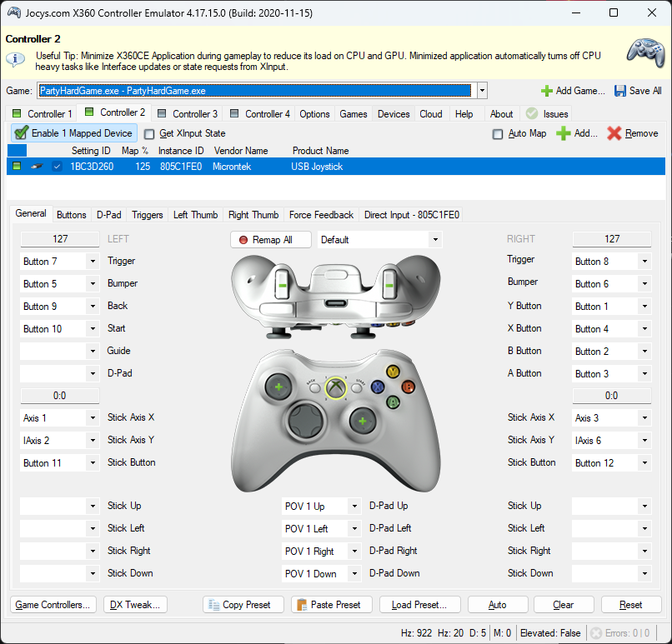Viewport: 672px width, 644px height.
Task: Uncheck the 1BC3D260 device row checkbox
Action: click(57, 166)
